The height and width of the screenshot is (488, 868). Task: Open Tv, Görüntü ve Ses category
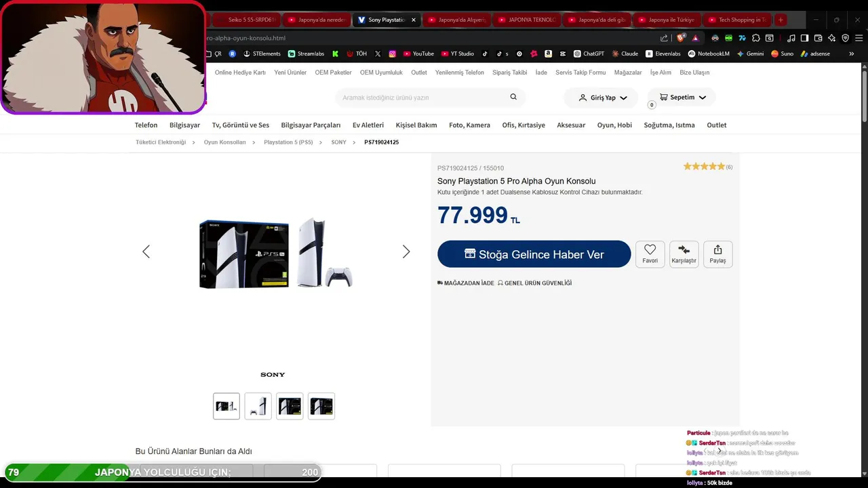point(240,125)
